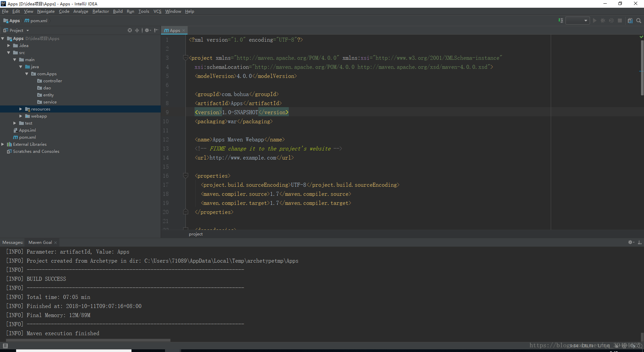Open the Refactor menu
The width and height of the screenshot is (644, 352).
click(x=101, y=11)
